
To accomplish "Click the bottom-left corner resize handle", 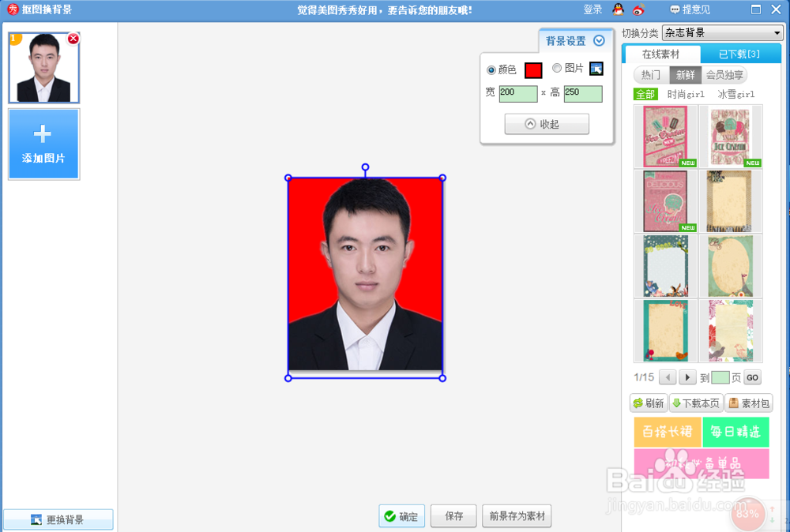I will [x=288, y=378].
